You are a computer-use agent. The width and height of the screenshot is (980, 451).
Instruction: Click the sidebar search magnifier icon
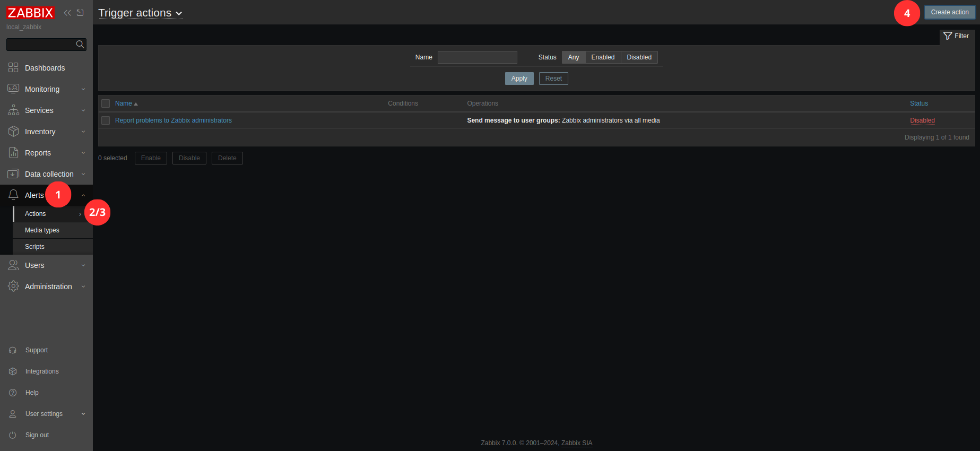[80, 45]
